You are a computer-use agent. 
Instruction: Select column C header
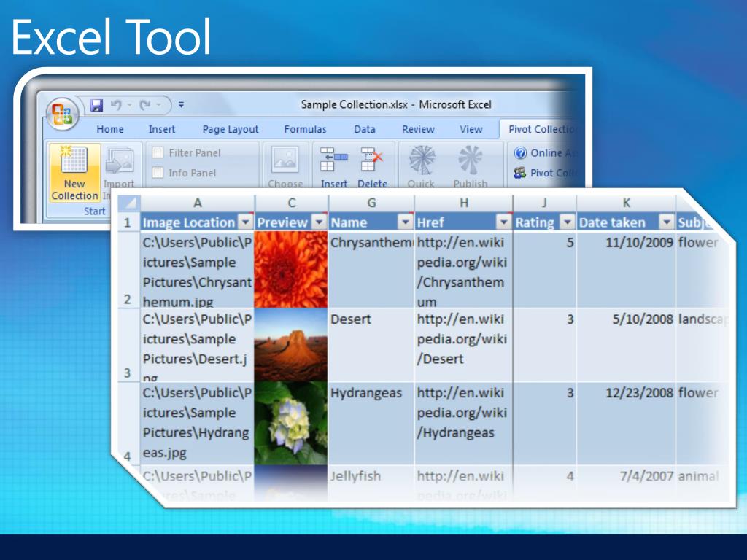[292, 203]
